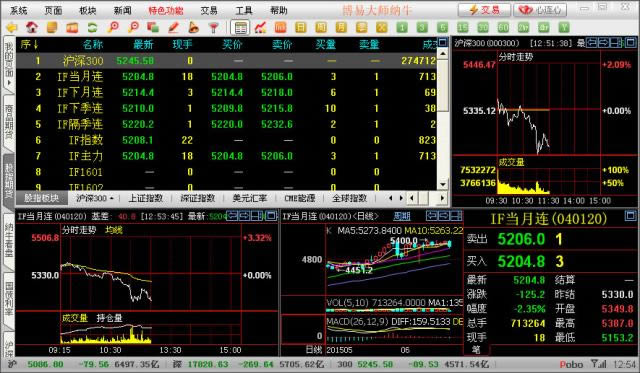This screenshot has height=373, width=640.
Task: Expand the 我的页面 side panel arrow
Action: tap(9, 83)
